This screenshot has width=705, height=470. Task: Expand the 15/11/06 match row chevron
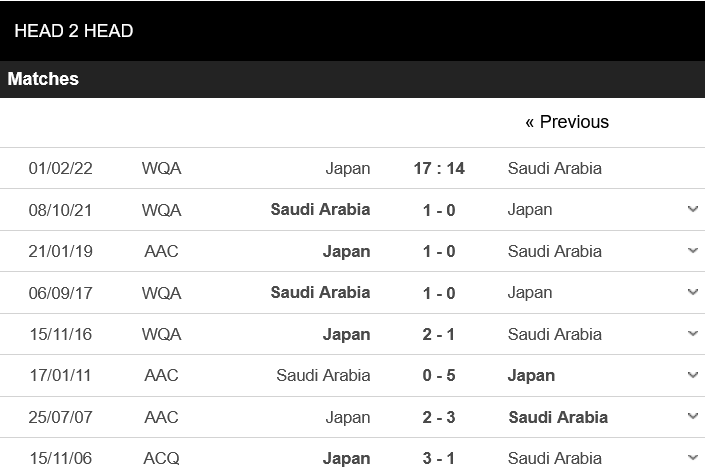pyautogui.click(x=692, y=458)
